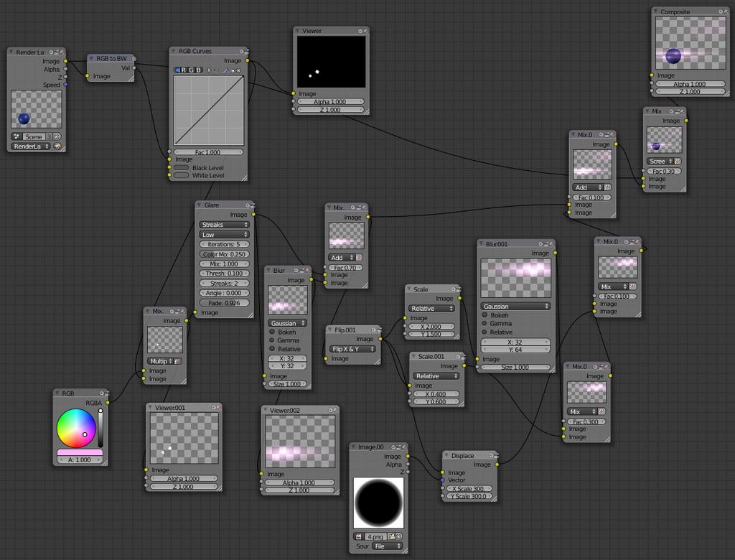Viewport: 735px width, 560px height.
Task: Click the X Scale 300 field in Displace
Action: (x=469, y=488)
